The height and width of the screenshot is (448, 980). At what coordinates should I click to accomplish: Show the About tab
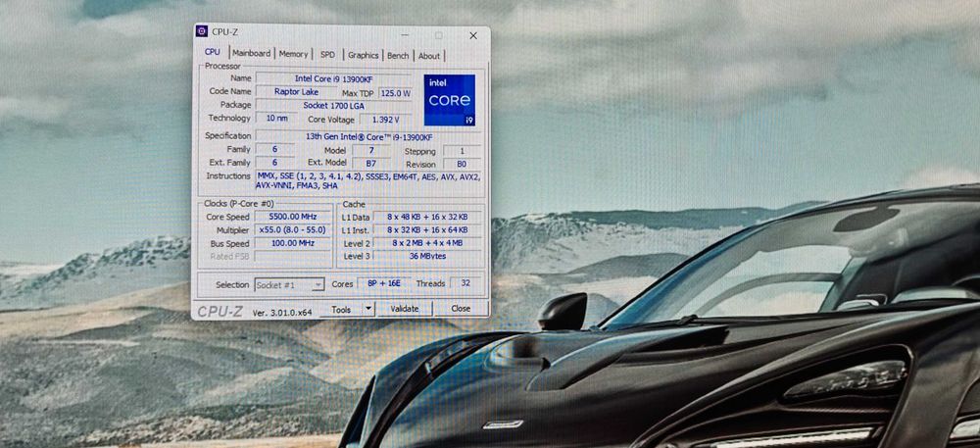[429, 56]
